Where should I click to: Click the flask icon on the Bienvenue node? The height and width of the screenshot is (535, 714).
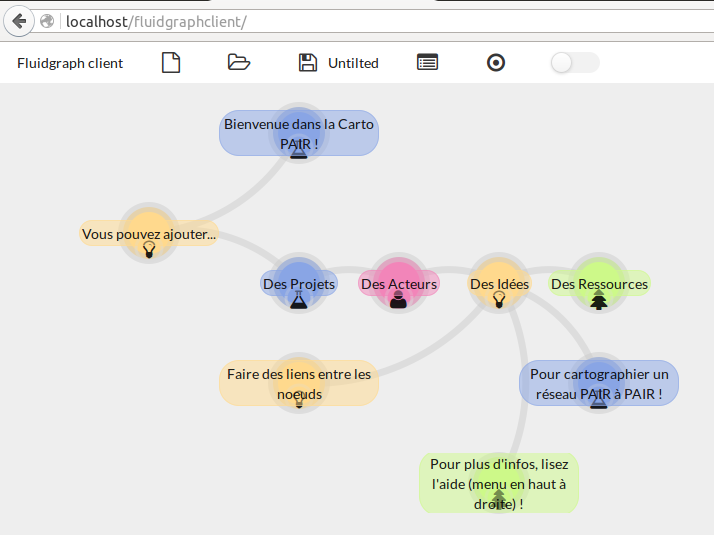click(299, 149)
